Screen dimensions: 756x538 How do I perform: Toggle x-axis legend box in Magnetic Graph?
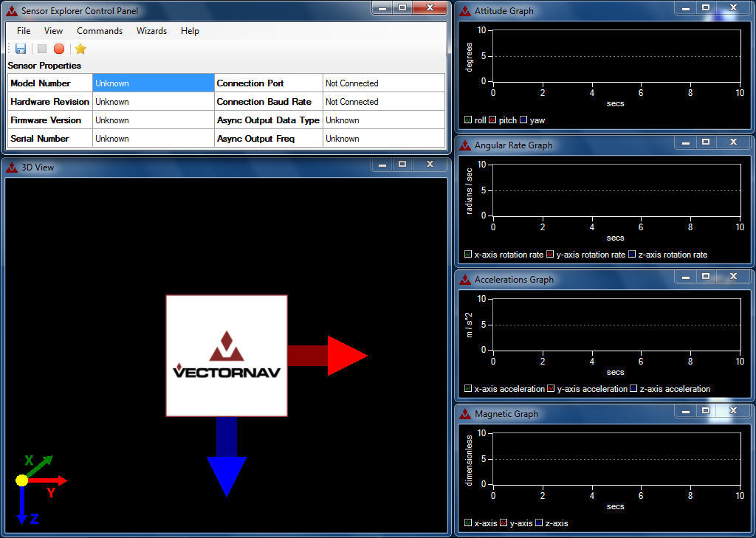click(467, 523)
